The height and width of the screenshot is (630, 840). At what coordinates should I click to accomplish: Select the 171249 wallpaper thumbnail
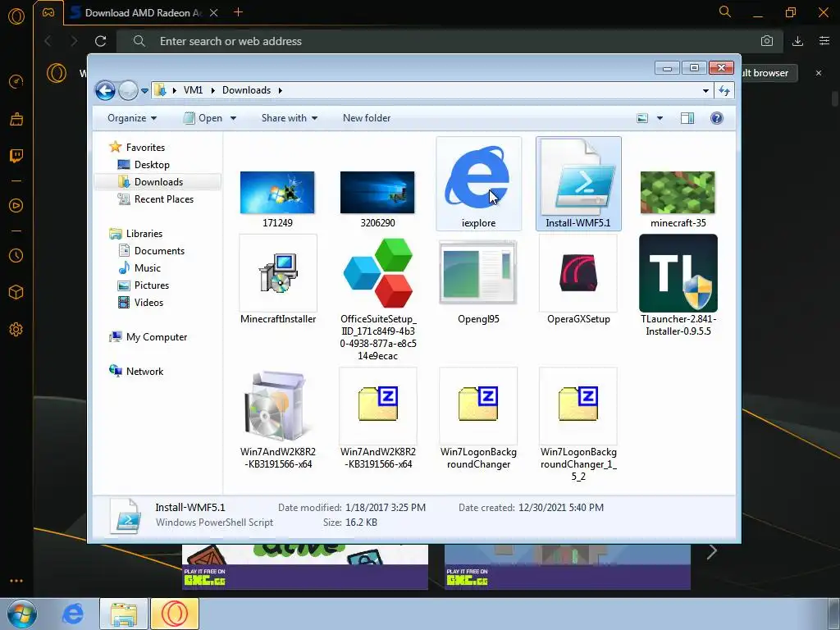(277, 192)
